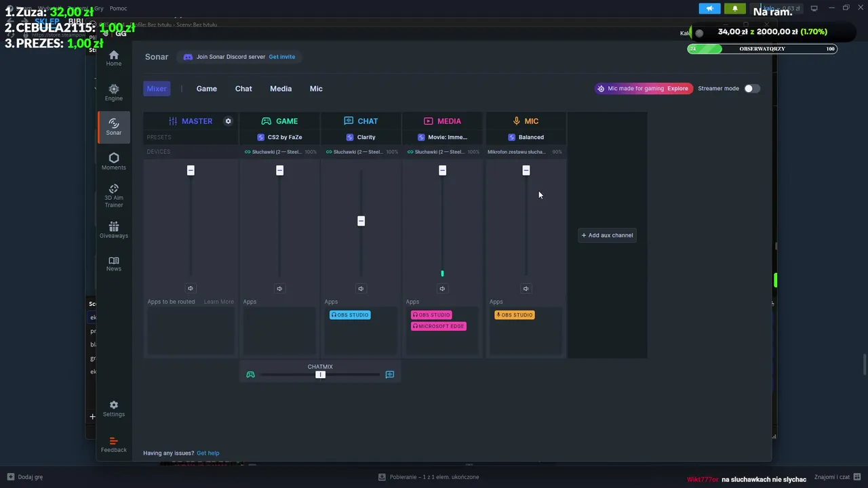Mute the Chat channel
Screen dimensions: 868x488
(x=361, y=289)
